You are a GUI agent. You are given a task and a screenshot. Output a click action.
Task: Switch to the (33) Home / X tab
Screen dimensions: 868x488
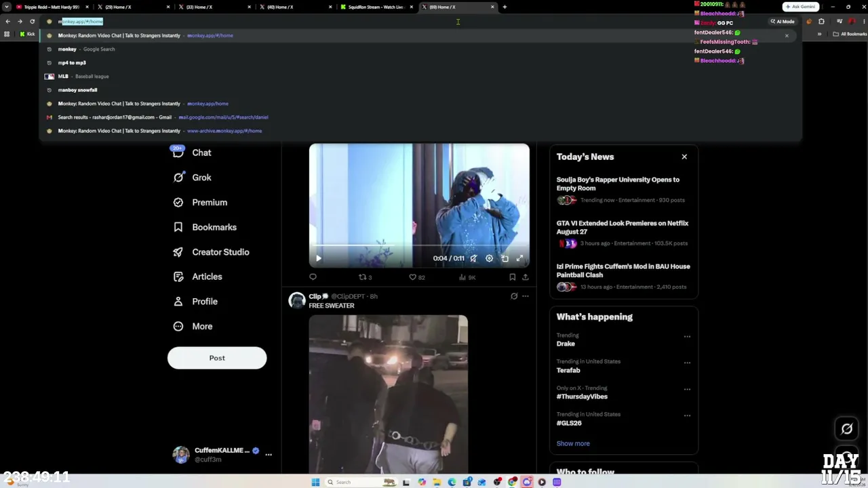click(214, 7)
